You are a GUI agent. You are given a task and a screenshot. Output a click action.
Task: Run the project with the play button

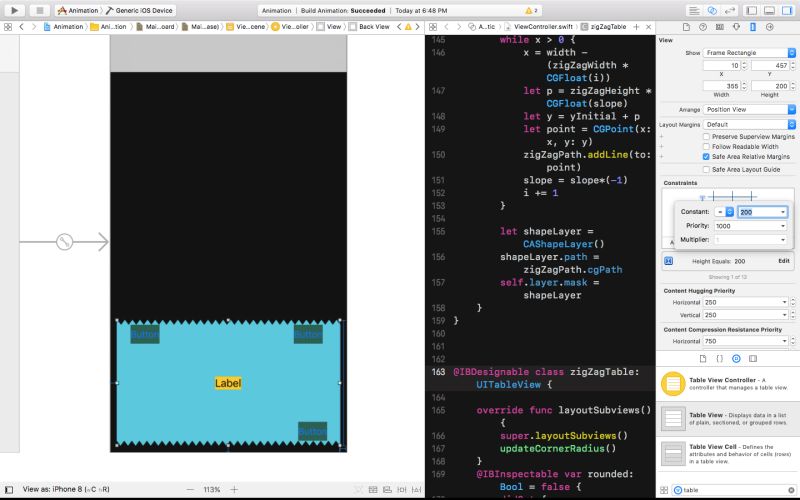(14, 10)
